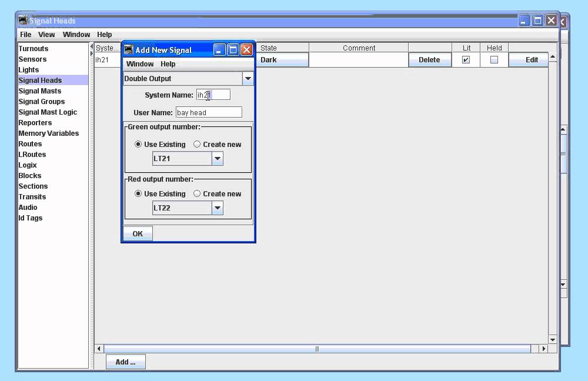Minimize the Signal Heads window

(524, 20)
